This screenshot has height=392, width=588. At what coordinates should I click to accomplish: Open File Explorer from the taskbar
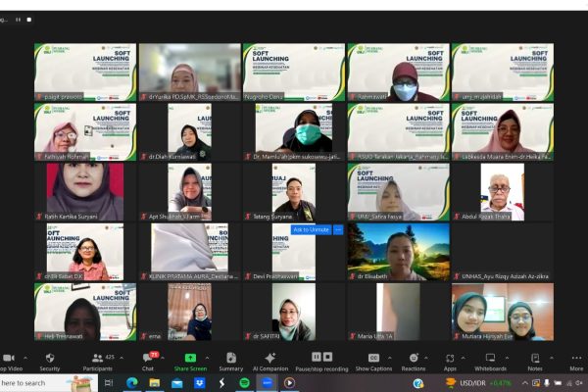[x=154, y=383]
